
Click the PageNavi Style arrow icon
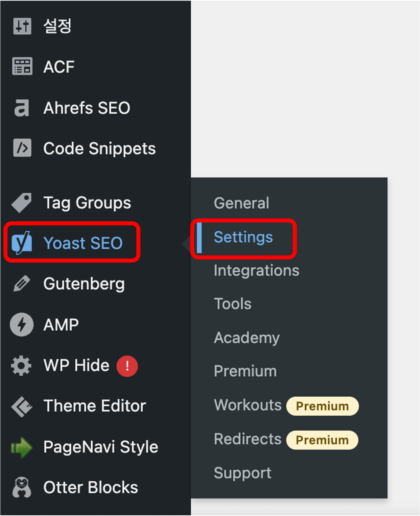click(x=21, y=447)
